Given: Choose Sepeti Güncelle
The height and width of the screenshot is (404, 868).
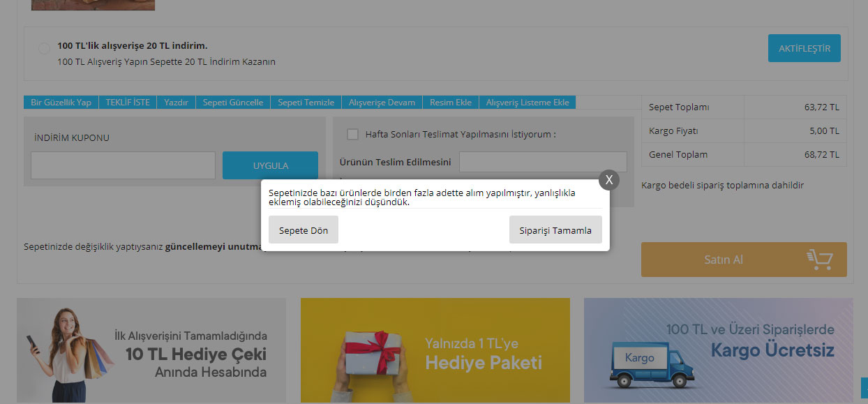Looking at the screenshot, I should (x=233, y=102).
